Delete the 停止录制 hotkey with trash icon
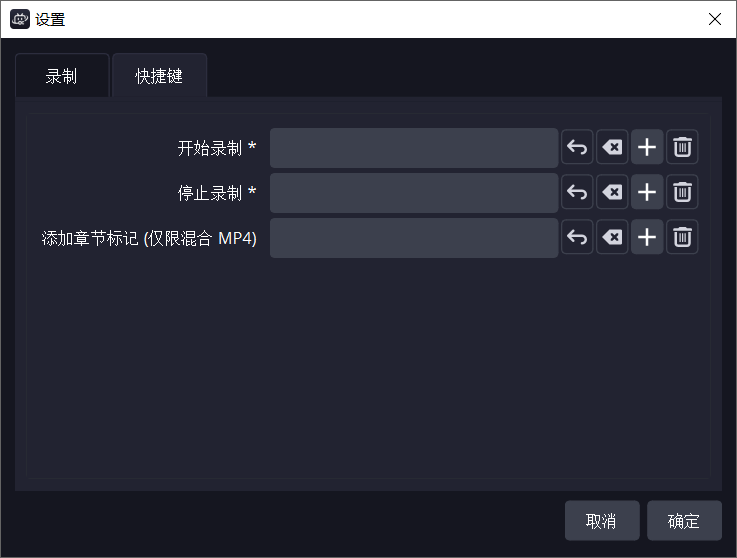737x558 pixels. point(682,192)
